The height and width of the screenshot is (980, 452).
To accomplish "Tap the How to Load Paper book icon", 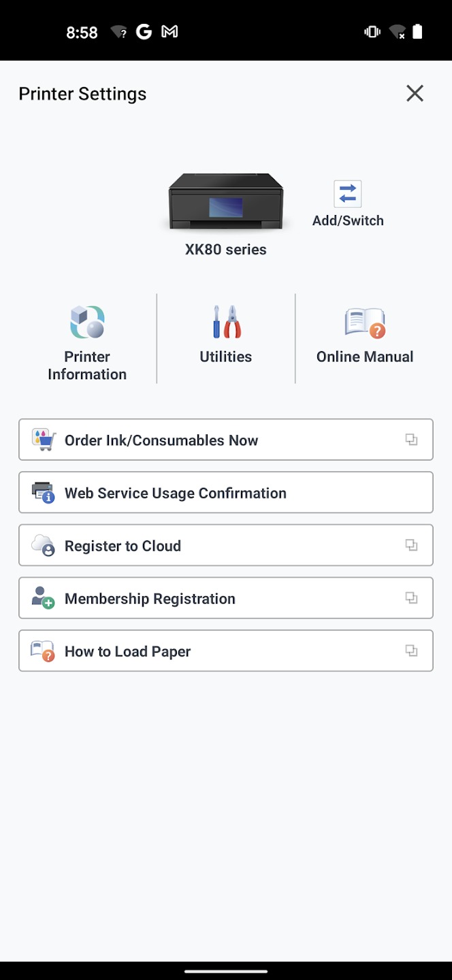I will 44,651.
